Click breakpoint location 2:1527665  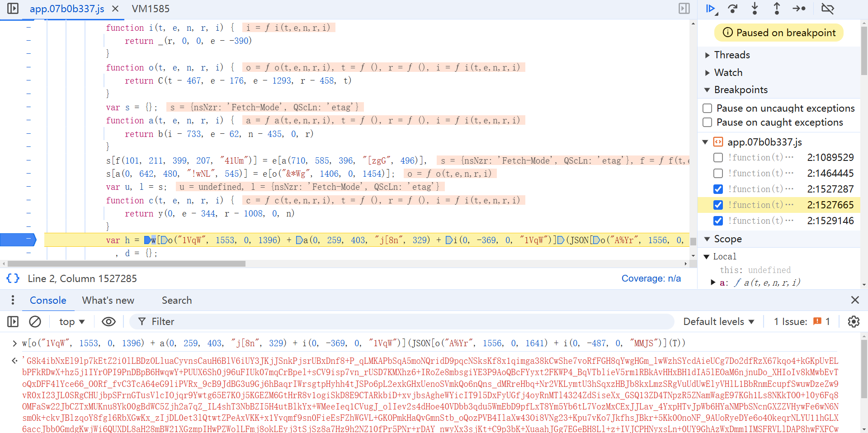(830, 205)
